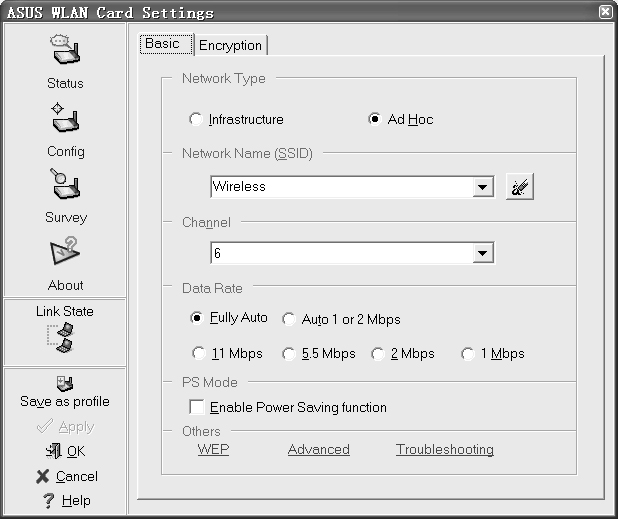This screenshot has height=519, width=618.
Task: Switch to the Encryption tab
Action: [x=230, y=45]
